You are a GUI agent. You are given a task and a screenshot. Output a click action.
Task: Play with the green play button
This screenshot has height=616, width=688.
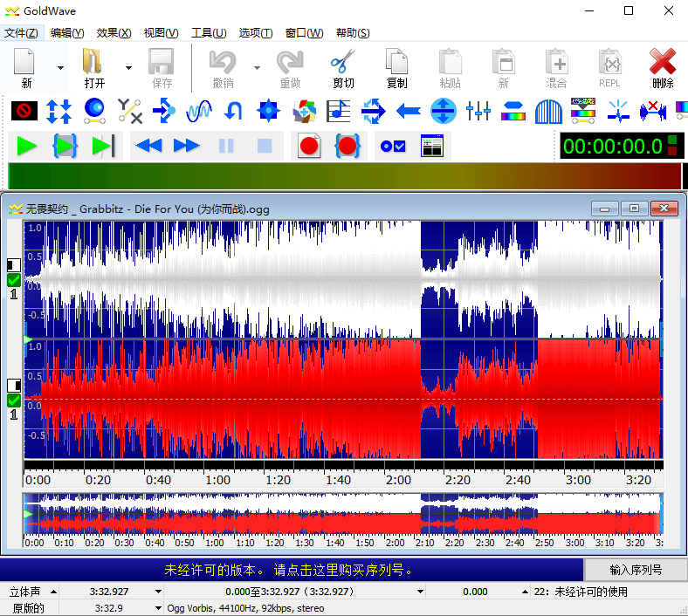coord(26,146)
